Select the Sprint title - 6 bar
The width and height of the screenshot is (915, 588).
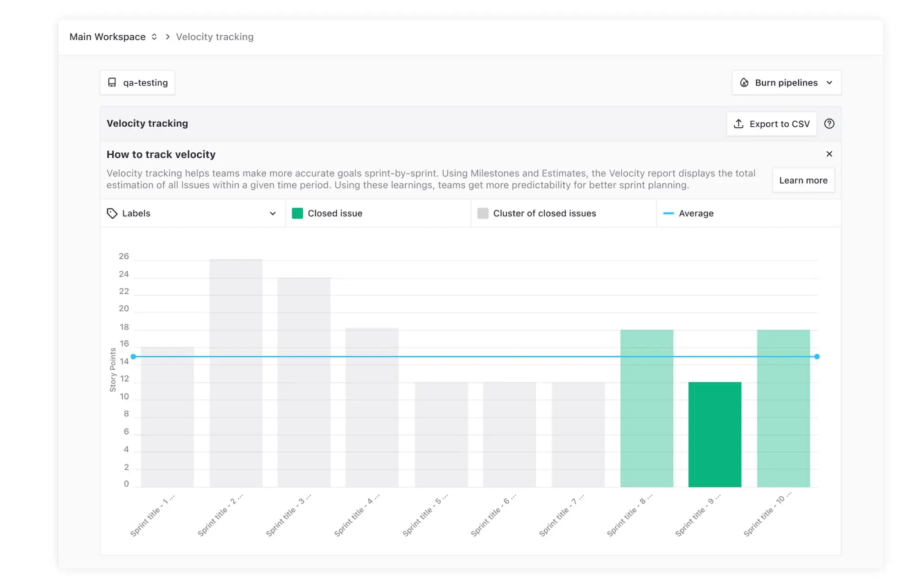coord(510,435)
